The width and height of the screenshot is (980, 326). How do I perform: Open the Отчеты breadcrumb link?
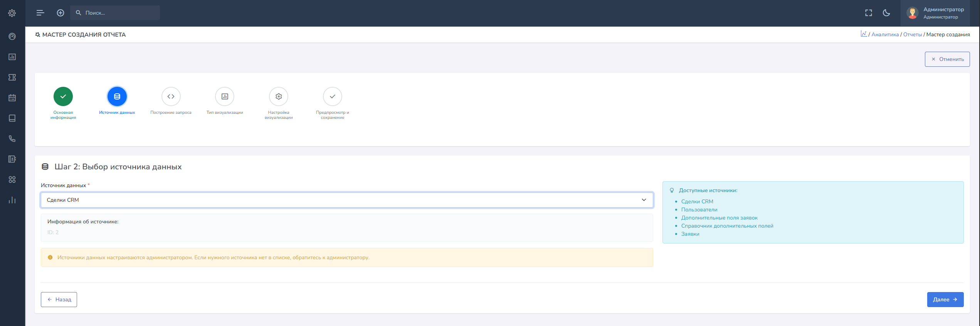912,35
